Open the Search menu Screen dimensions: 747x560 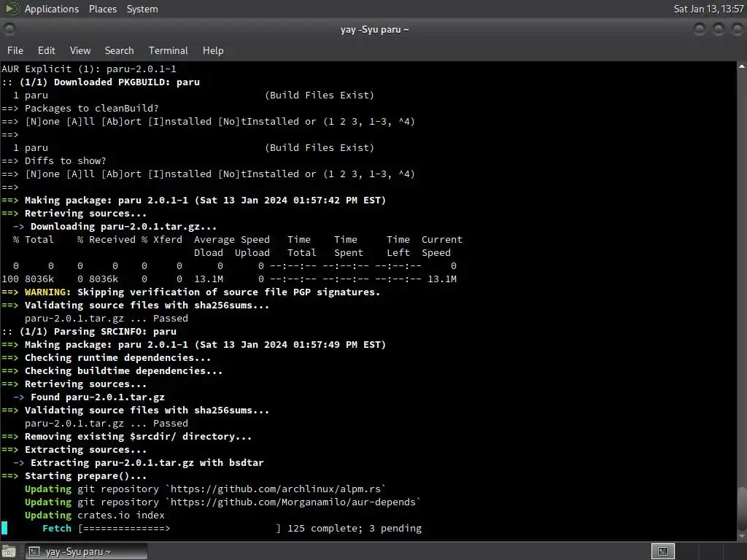click(x=119, y=50)
